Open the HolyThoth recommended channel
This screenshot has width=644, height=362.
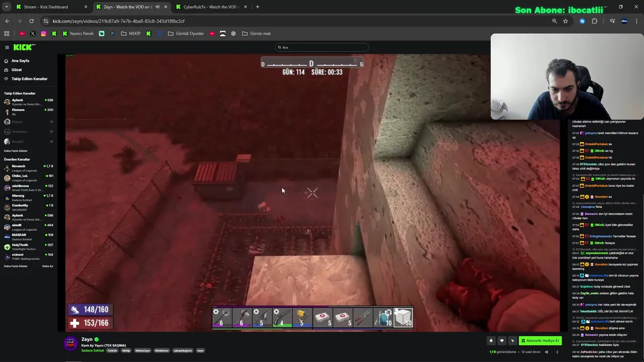28,246
